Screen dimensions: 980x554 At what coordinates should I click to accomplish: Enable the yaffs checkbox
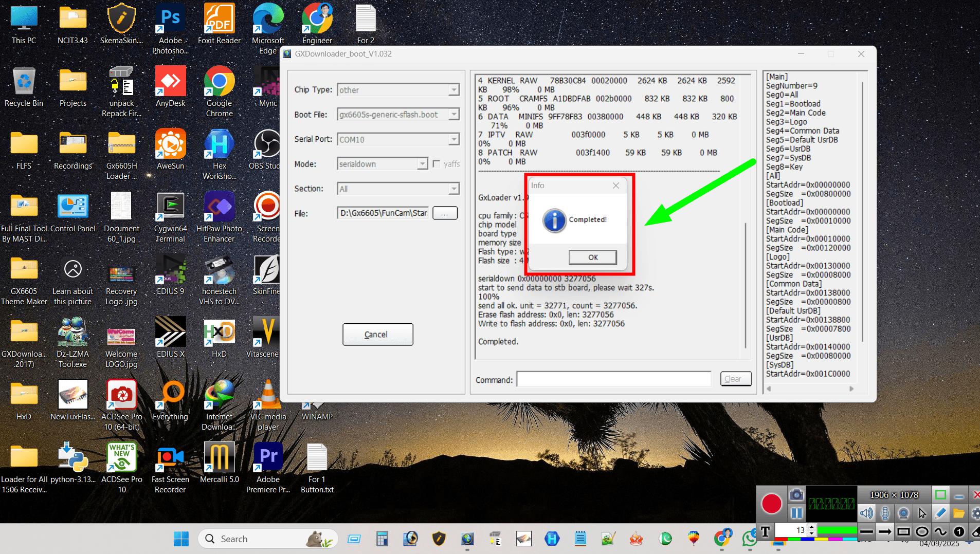(437, 164)
